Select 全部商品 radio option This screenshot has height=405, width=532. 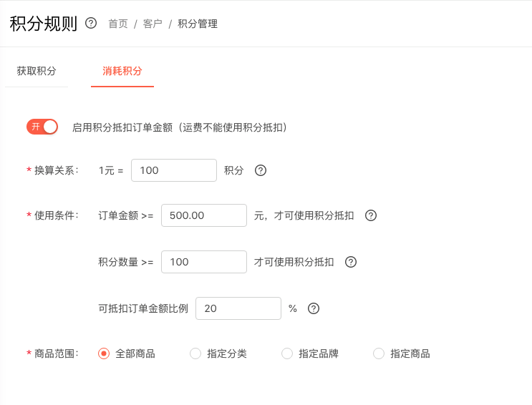(x=104, y=353)
